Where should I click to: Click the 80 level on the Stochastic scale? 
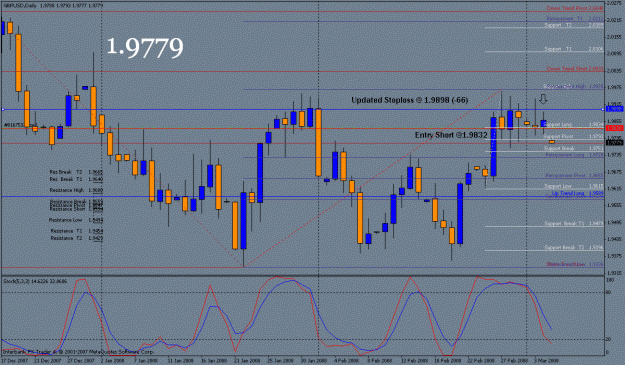click(609, 292)
